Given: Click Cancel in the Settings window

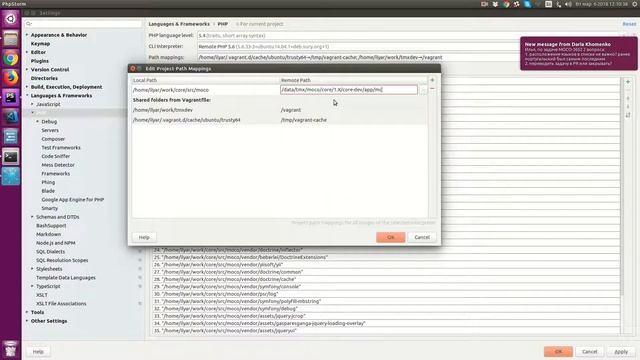Looking at the screenshot, I should pyautogui.click(x=589, y=351).
